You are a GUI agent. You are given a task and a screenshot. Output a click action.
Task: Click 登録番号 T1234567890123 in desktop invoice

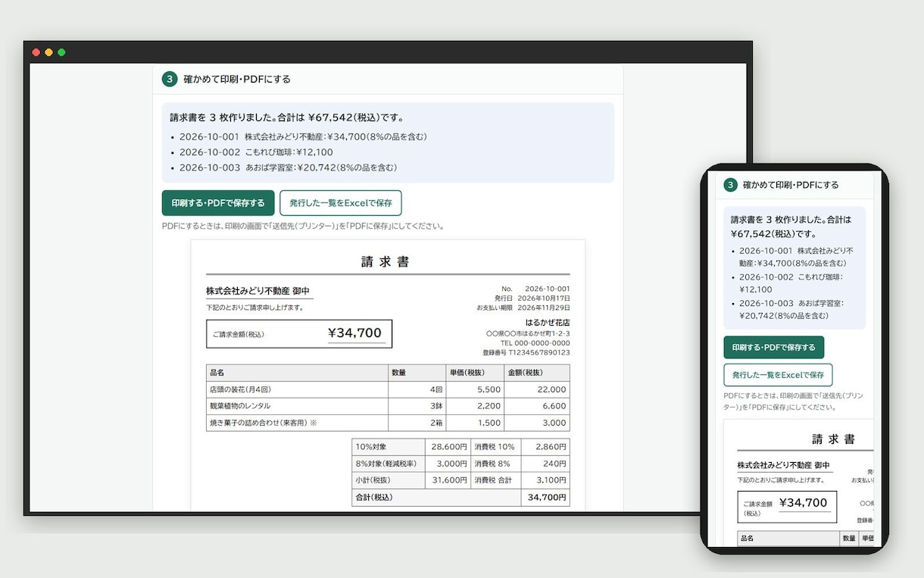coord(526,352)
